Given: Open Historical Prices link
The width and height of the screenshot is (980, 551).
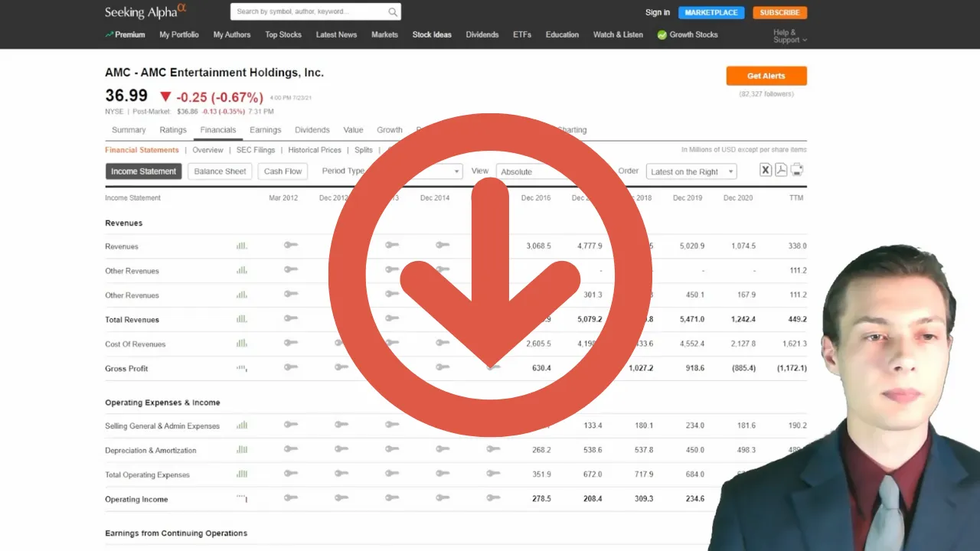Looking at the screenshot, I should tap(315, 150).
